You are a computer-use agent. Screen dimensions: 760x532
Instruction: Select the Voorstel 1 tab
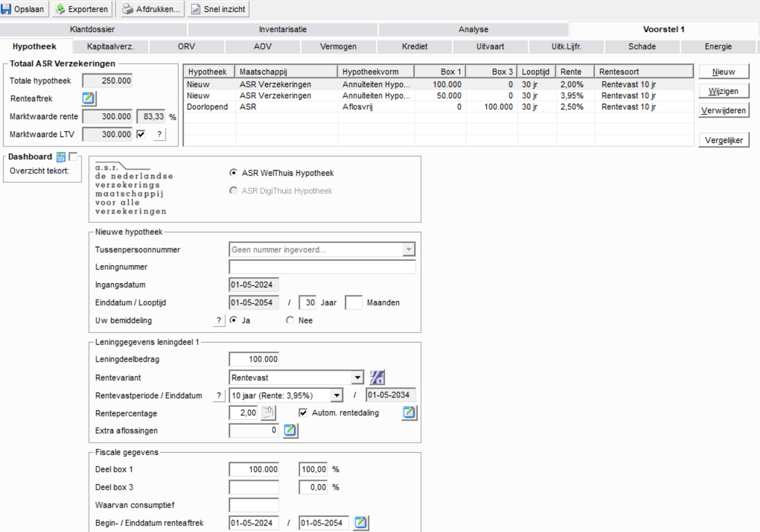pos(664,29)
